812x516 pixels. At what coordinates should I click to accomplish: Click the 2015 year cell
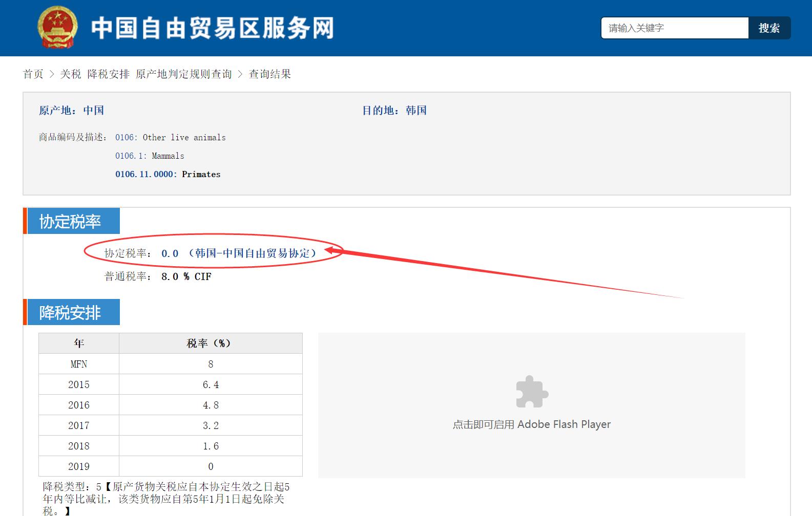79,384
